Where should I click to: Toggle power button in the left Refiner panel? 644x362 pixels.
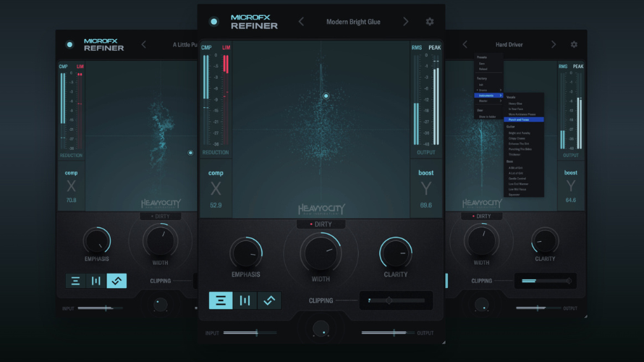pyautogui.click(x=69, y=45)
